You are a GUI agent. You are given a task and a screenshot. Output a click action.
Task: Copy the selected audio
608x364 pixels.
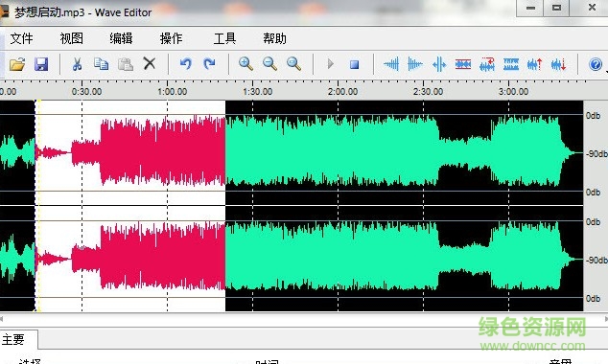click(102, 64)
